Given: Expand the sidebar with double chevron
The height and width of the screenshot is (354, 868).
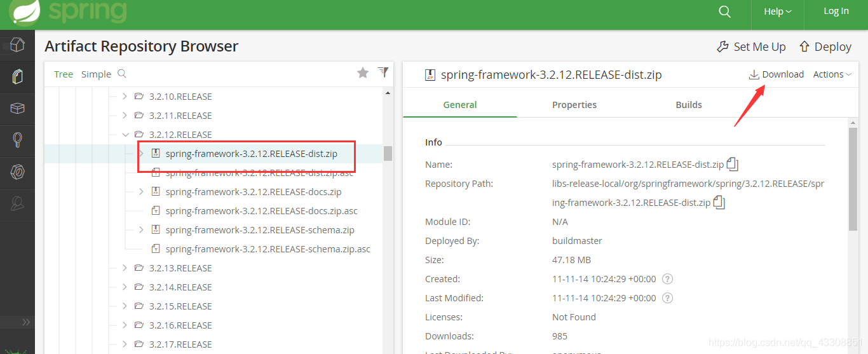Looking at the screenshot, I should (x=26, y=322).
